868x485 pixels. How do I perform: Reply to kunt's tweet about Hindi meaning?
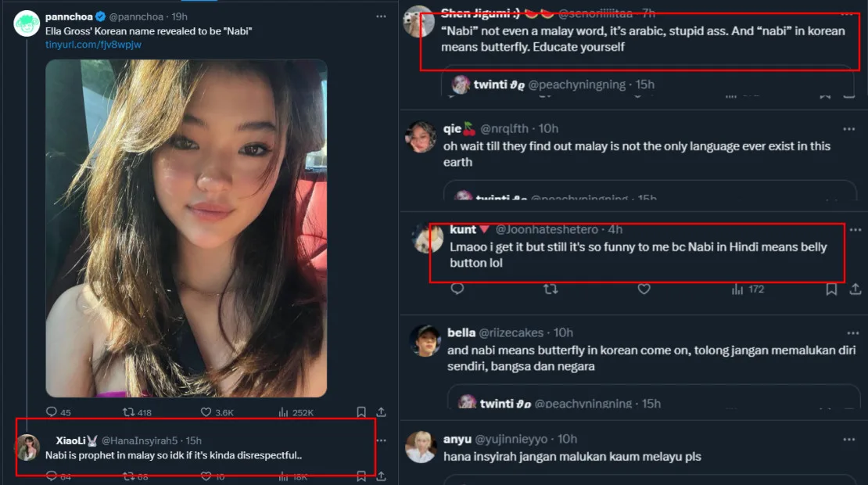click(x=457, y=289)
